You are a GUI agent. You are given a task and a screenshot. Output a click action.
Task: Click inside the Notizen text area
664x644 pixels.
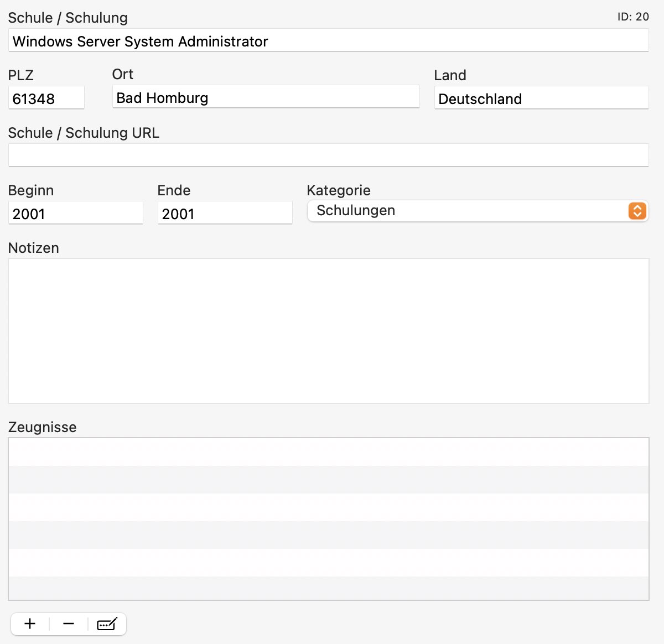(x=328, y=331)
